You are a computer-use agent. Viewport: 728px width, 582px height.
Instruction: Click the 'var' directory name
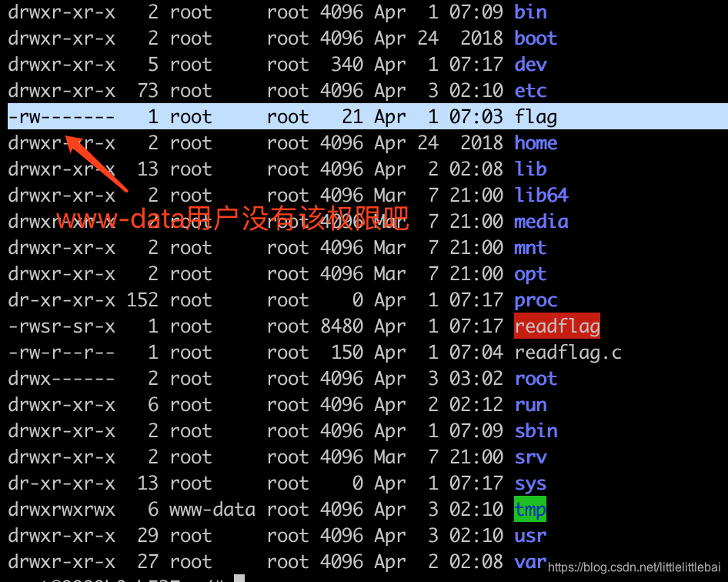[530, 562]
